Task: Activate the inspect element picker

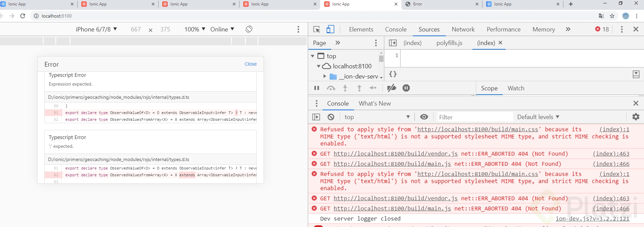Action: click(317, 29)
